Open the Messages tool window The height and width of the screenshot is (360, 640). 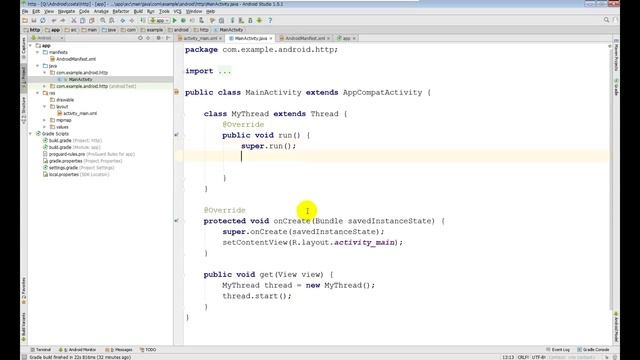pyautogui.click(x=119, y=350)
